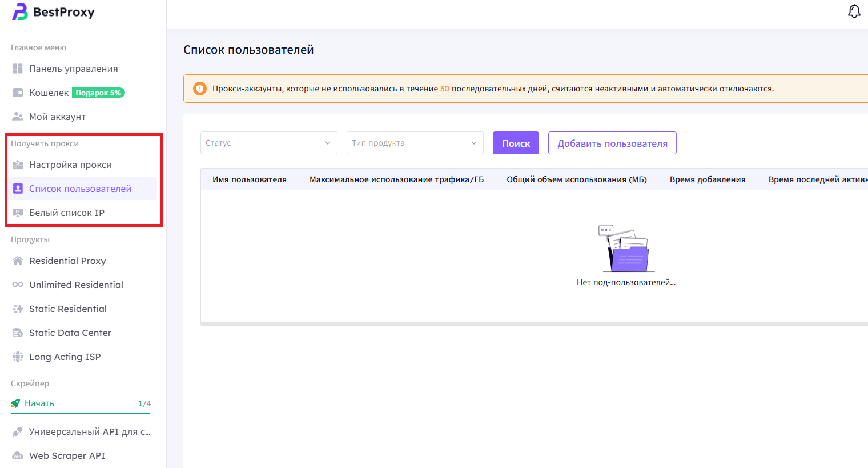The width and height of the screenshot is (868, 468).
Task: Open Настройка прокси page
Action: point(70,165)
